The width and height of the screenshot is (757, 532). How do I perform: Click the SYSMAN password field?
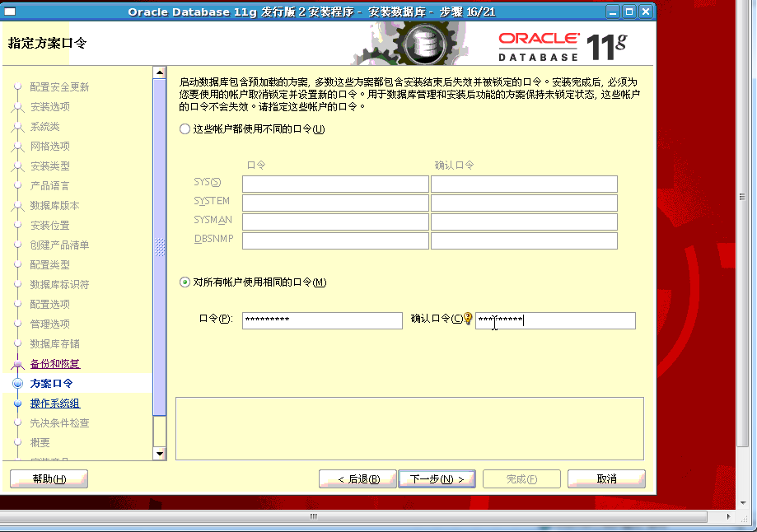pyautogui.click(x=335, y=222)
